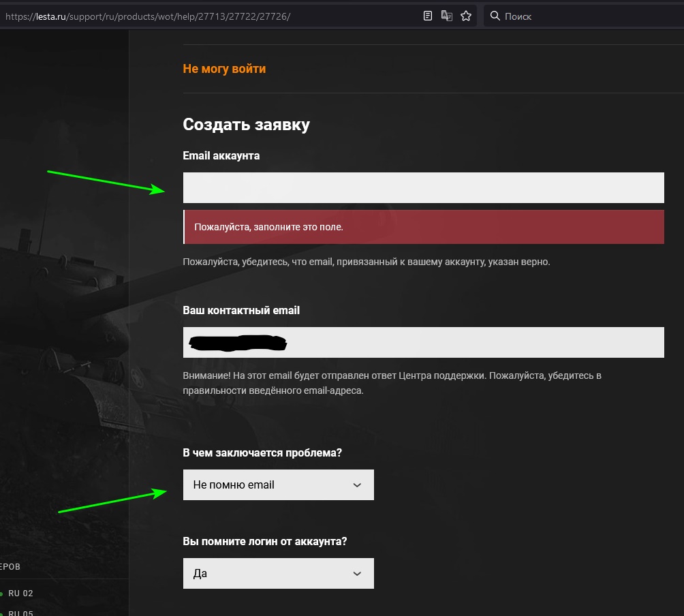Select the RU 02 server entry

20,594
